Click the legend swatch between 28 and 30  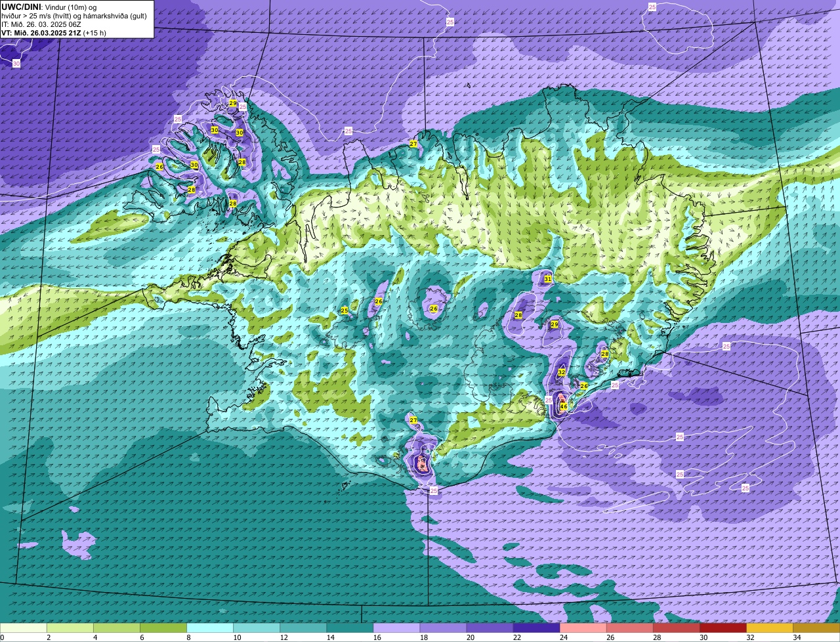(676, 628)
